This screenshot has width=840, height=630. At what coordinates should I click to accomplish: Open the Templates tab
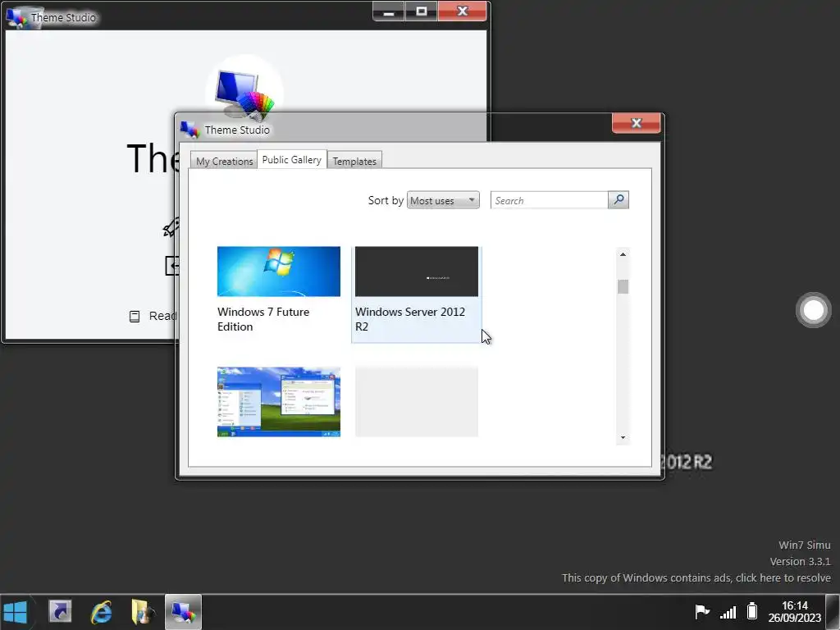354,162
